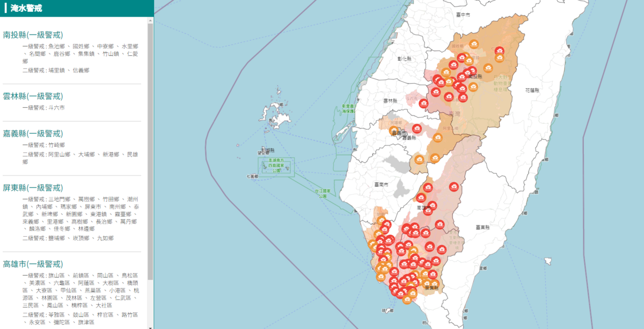
Task: Click 竹崎鄉 in the Chiayi warning list
Action: [56, 145]
